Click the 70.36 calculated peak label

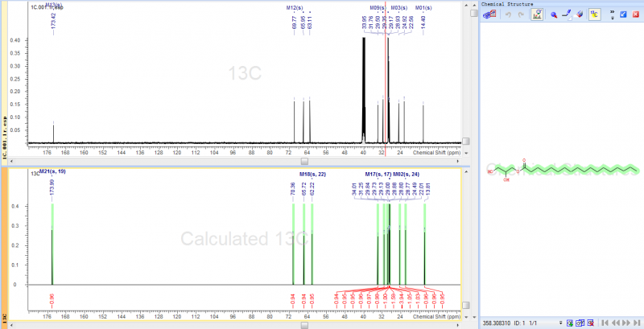pos(293,189)
